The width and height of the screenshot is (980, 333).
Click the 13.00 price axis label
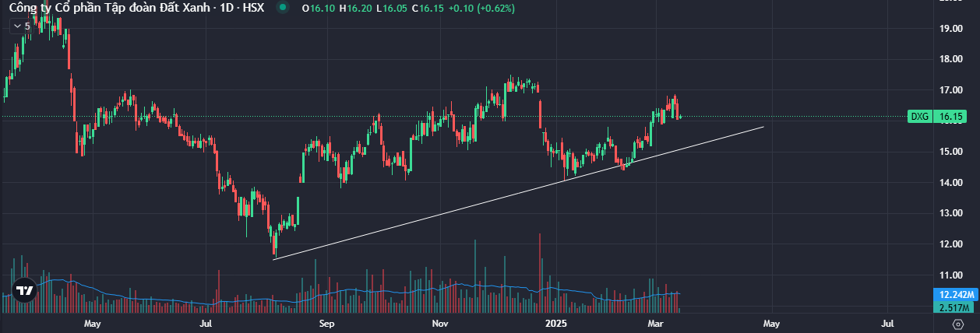[950, 213]
